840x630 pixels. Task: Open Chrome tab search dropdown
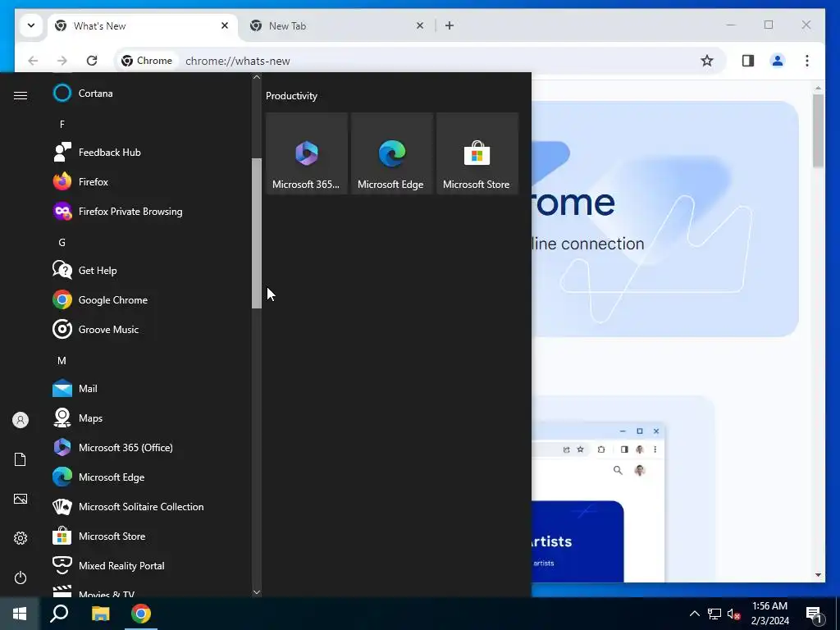[x=31, y=25]
